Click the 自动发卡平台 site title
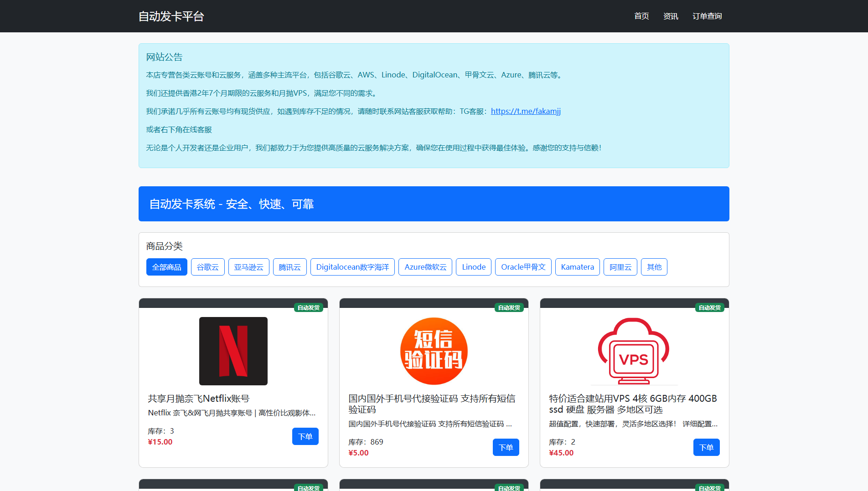The width and height of the screenshot is (868, 491). 171,16
